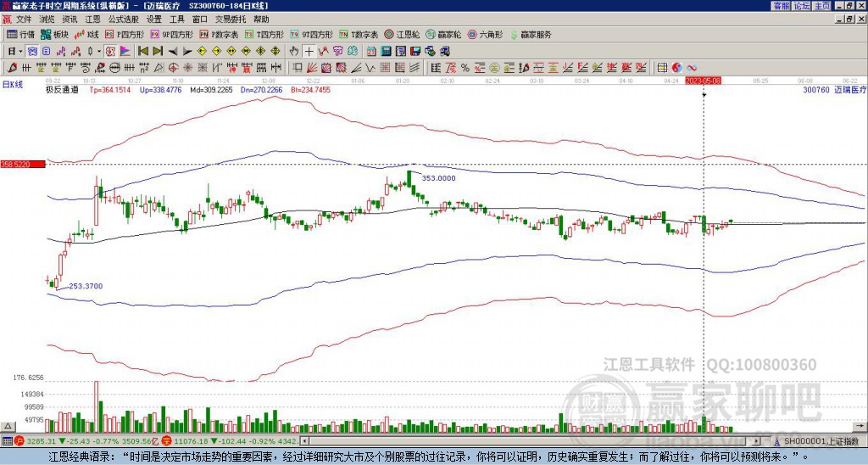Click the 主页 button in title bar

pyautogui.click(x=822, y=6)
